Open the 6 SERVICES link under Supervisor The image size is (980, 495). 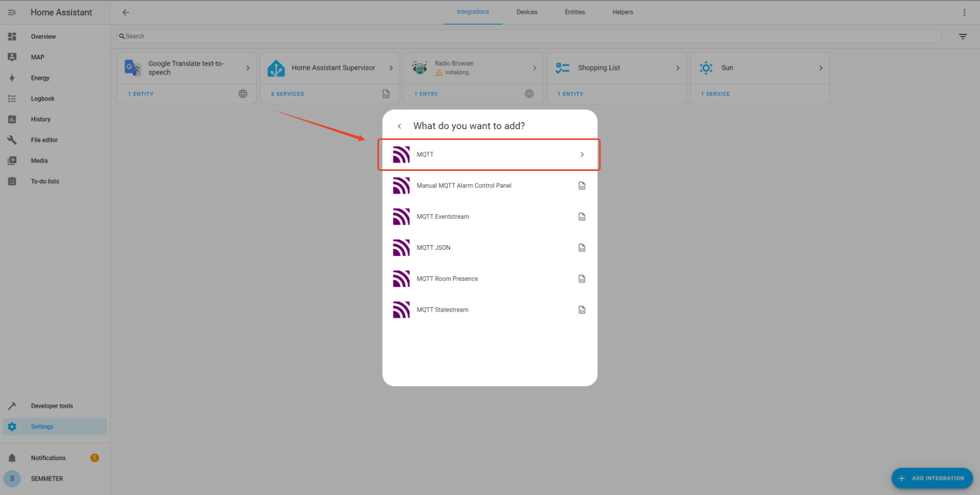pyautogui.click(x=287, y=94)
